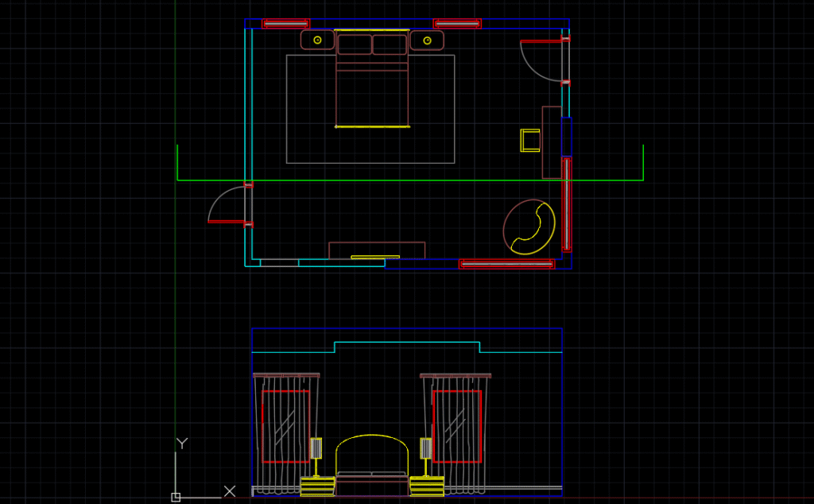Viewport: 814px width, 504px height.
Task: Click the X axis label on UCS icon
Action: tap(230, 490)
